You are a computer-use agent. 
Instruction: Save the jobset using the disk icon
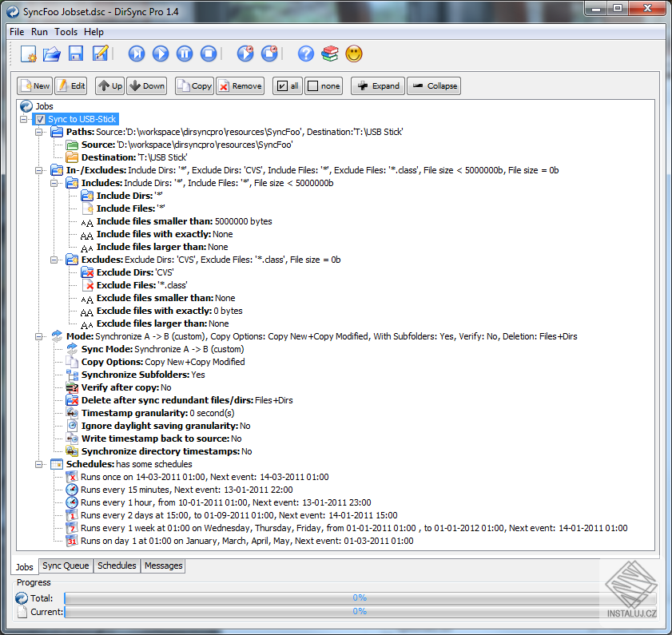pos(74,54)
